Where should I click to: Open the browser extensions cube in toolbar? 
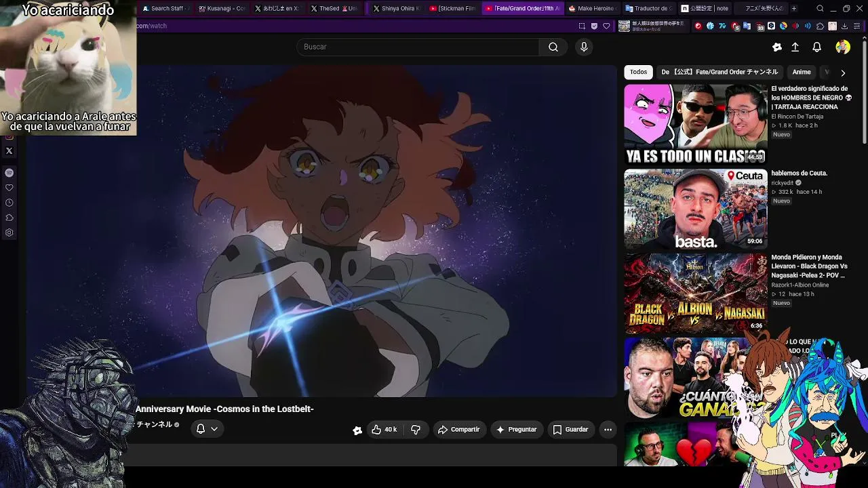[820, 26]
